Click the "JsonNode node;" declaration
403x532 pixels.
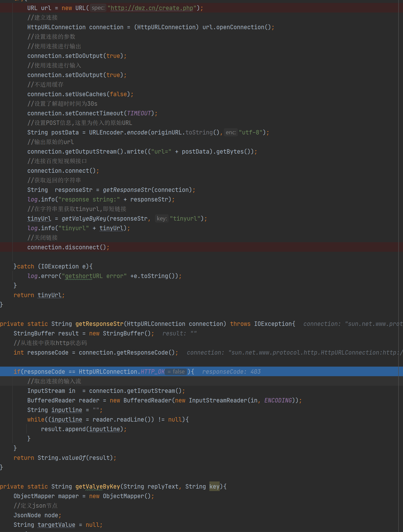coord(37,515)
